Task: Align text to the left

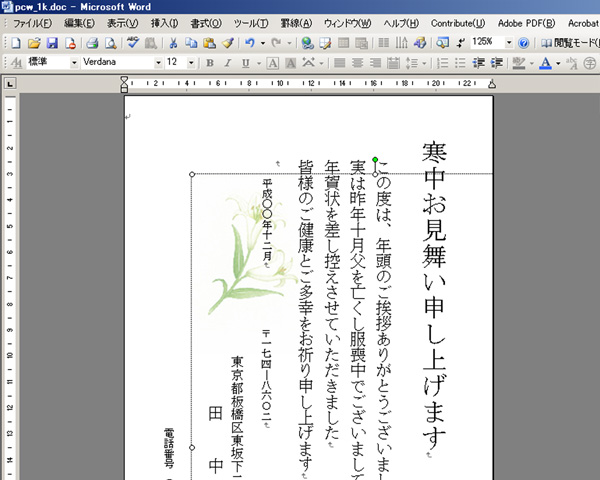Action: tap(339, 63)
